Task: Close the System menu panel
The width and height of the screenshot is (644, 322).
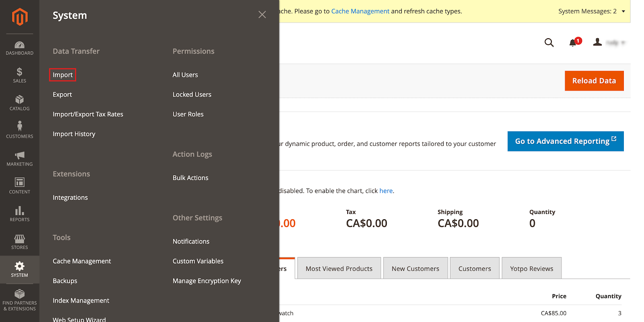Action: pyautogui.click(x=262, y=15)
